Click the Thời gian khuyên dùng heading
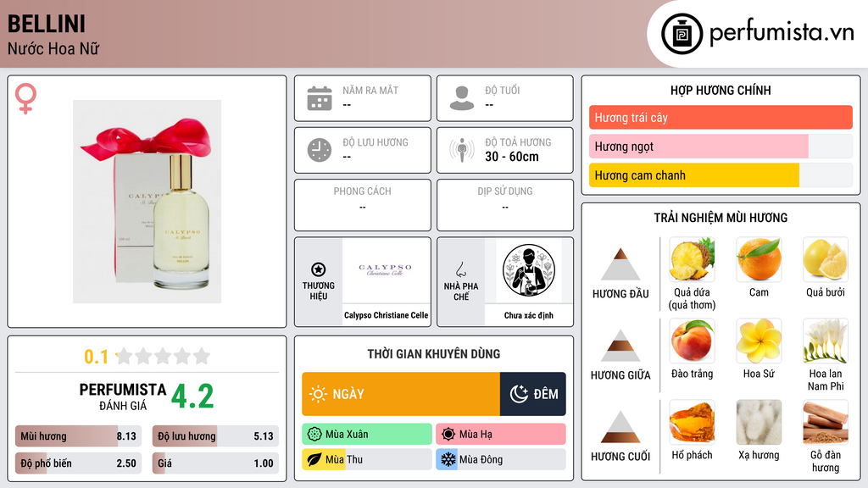The height and width of the screenshot is (488, 868). point(434,353)
